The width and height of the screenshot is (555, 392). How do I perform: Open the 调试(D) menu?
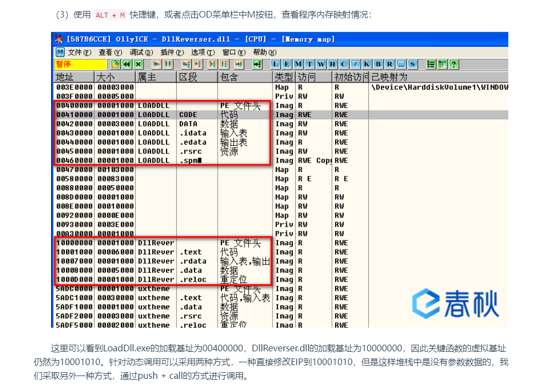[x=141, y=52]
